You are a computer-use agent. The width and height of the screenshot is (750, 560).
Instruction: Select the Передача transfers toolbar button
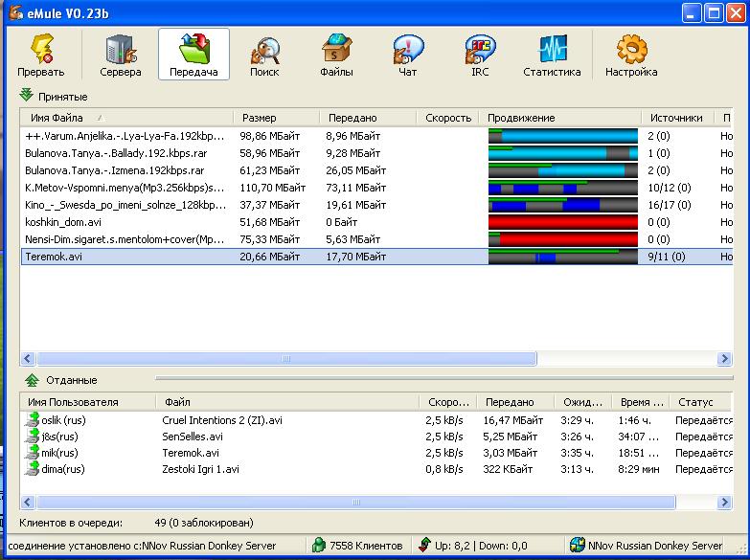pos(193,55)
